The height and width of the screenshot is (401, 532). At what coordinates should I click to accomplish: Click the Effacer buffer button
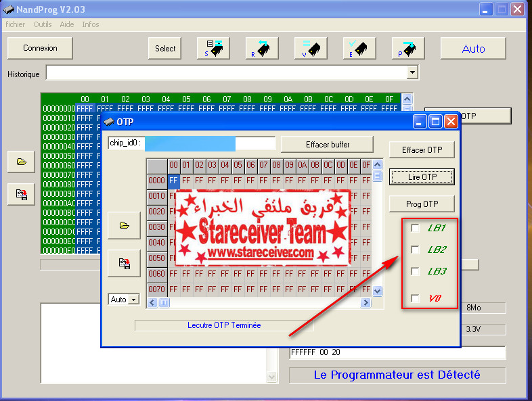click(x=327, y=144)
